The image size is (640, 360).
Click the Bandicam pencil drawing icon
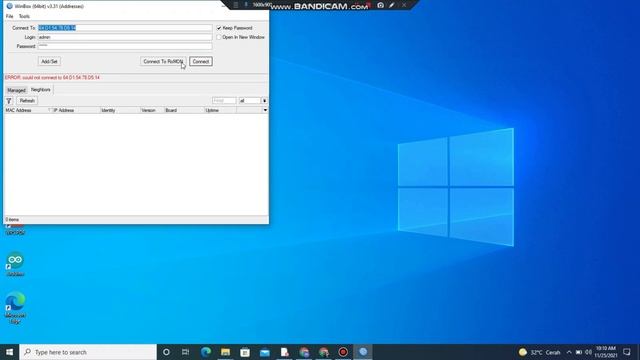coord(392,5)
